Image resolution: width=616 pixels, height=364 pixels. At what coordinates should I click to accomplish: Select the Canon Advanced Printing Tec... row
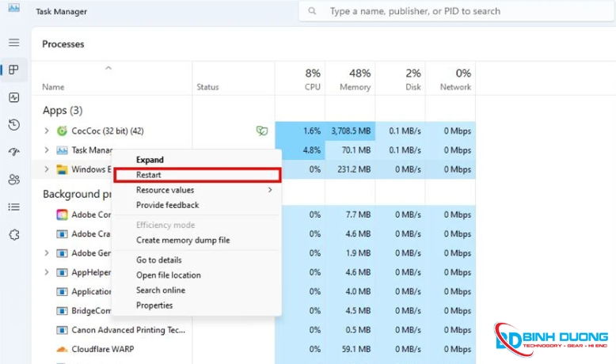[253, 330]
